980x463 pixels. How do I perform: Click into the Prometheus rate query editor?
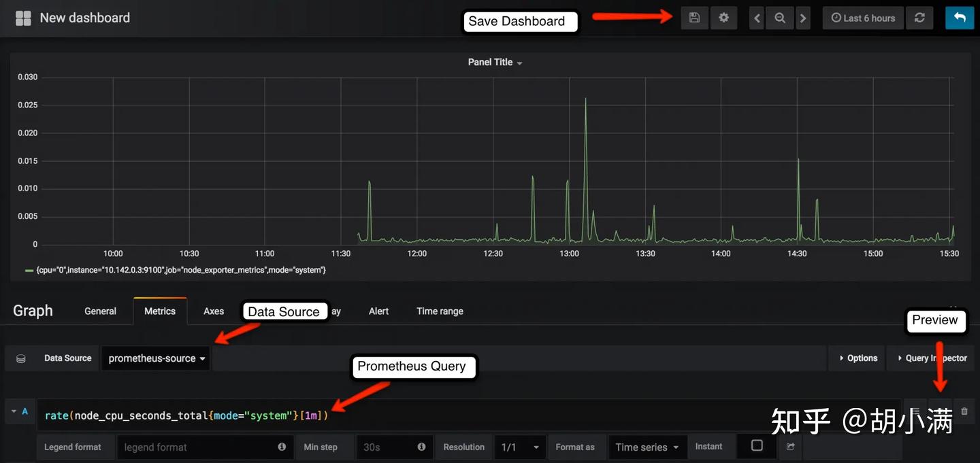(x=468, y=415)
